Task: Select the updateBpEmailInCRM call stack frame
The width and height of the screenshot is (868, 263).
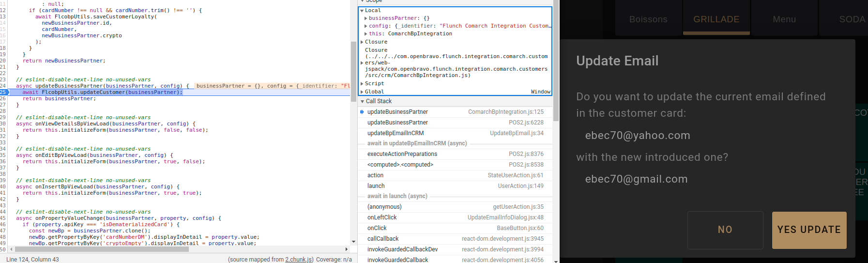Action: click(395, 133)
